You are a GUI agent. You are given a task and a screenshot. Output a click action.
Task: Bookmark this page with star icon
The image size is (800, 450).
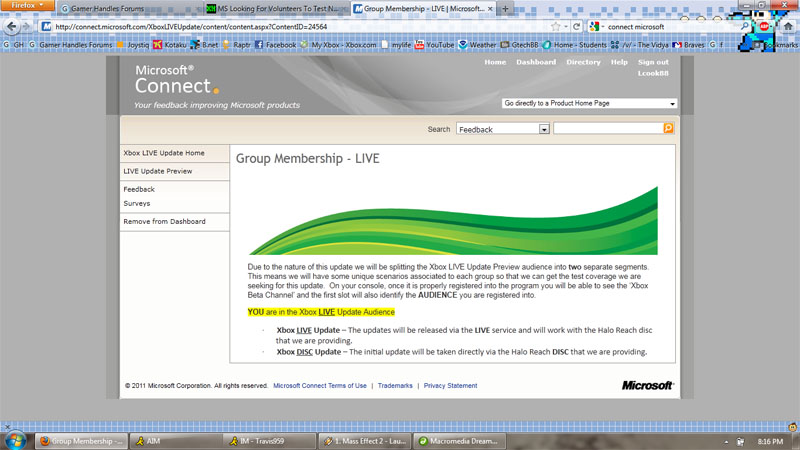556,27
